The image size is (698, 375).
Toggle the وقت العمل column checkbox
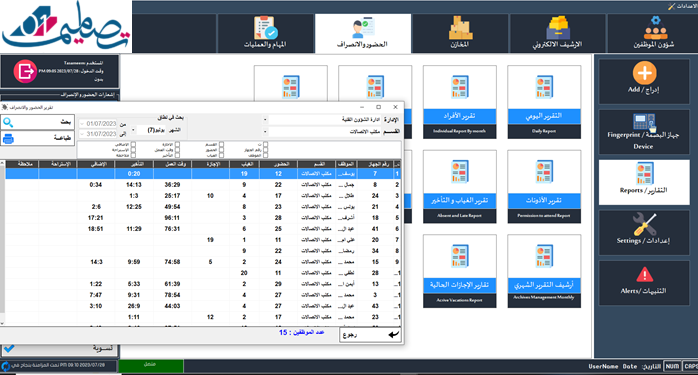pos(177,150)
